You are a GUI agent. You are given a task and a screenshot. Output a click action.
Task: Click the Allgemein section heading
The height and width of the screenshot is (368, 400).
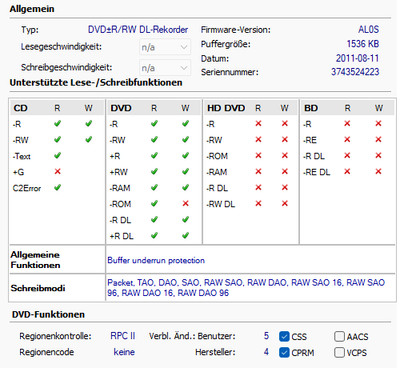click(x=32, y=9)
